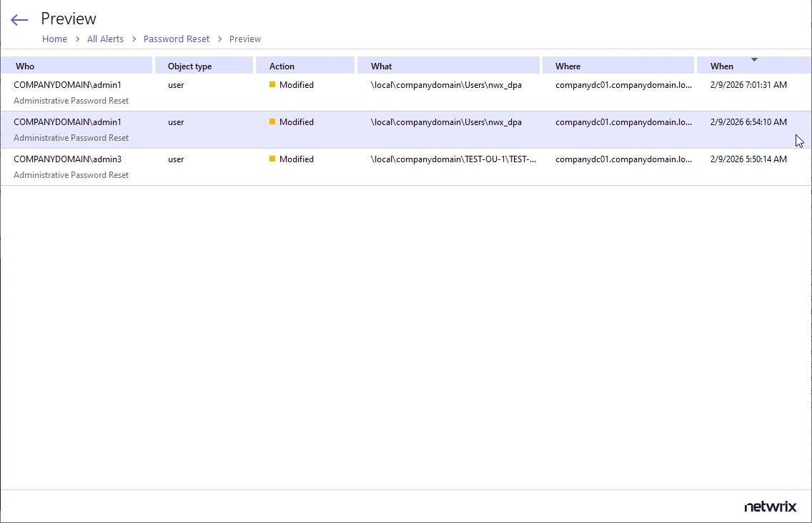Viewport: 812px width, 523px height.
Task: Click the truncated companydc01 Where value on admin3's row
Action: (x=623, y=159)
